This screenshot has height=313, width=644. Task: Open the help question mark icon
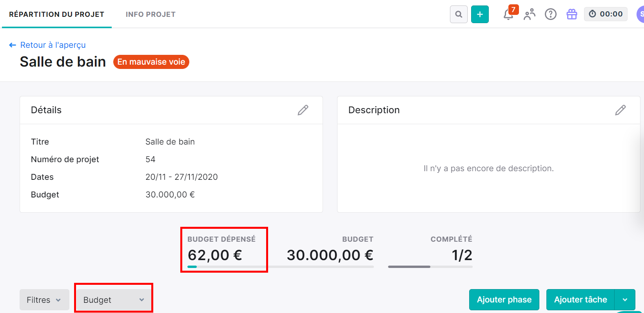point(551,14)
